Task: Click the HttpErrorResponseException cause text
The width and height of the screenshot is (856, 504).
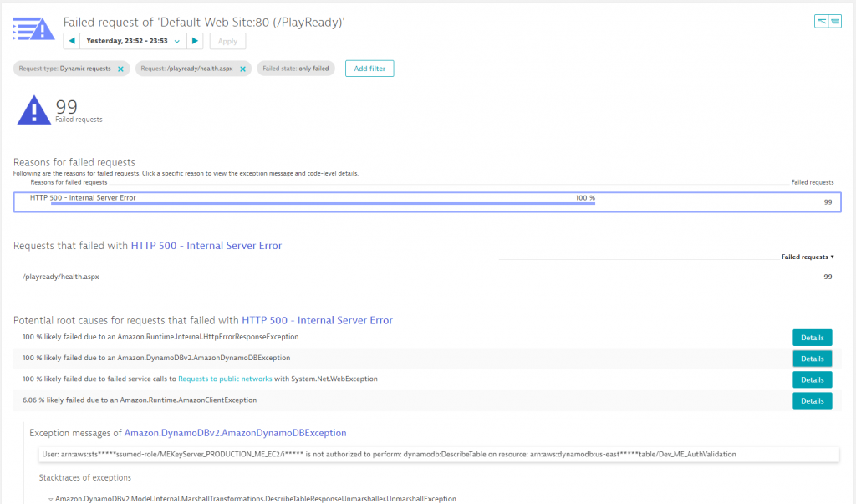Action: tap(160, 337)
